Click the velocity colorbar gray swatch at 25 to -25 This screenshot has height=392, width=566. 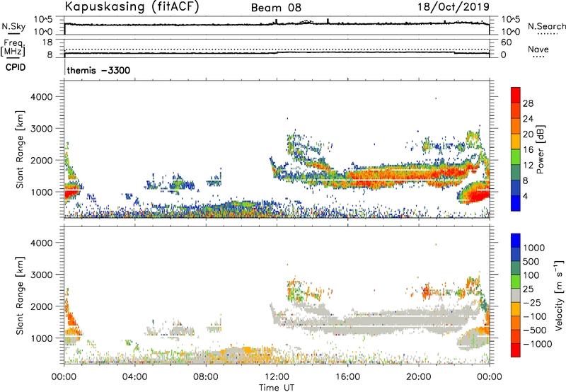point(516,296)
